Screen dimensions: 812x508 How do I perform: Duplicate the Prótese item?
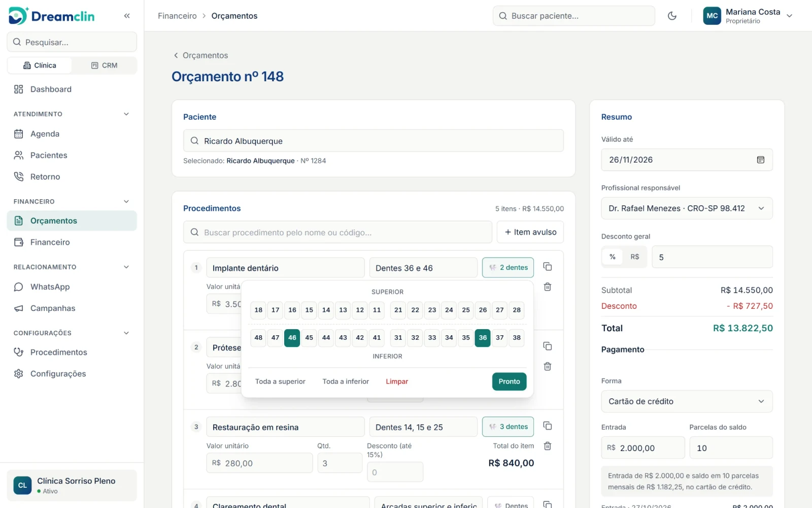point(547,346)
